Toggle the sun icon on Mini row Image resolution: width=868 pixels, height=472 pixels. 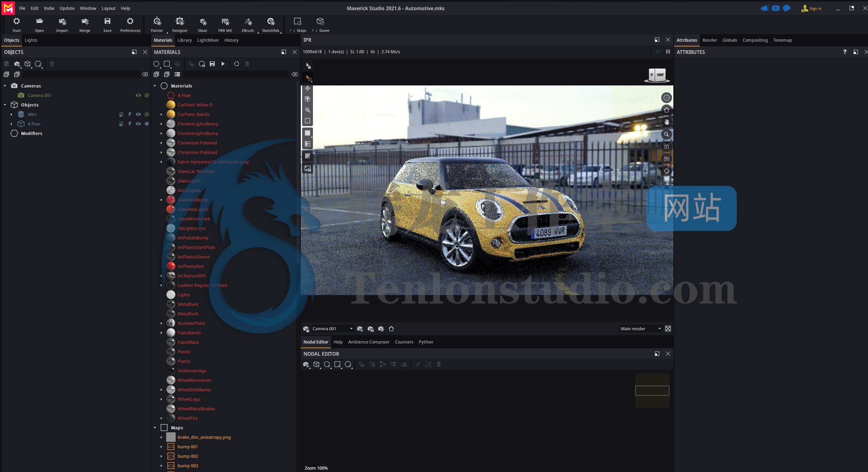[x=147, y=114]
